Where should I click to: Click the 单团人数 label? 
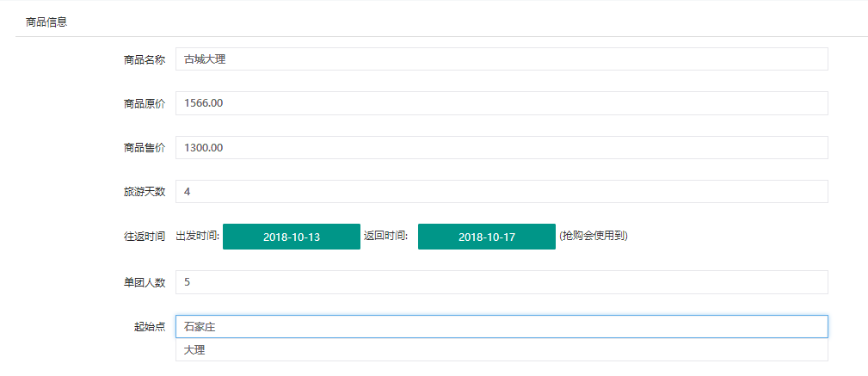(x=144, y=282)
